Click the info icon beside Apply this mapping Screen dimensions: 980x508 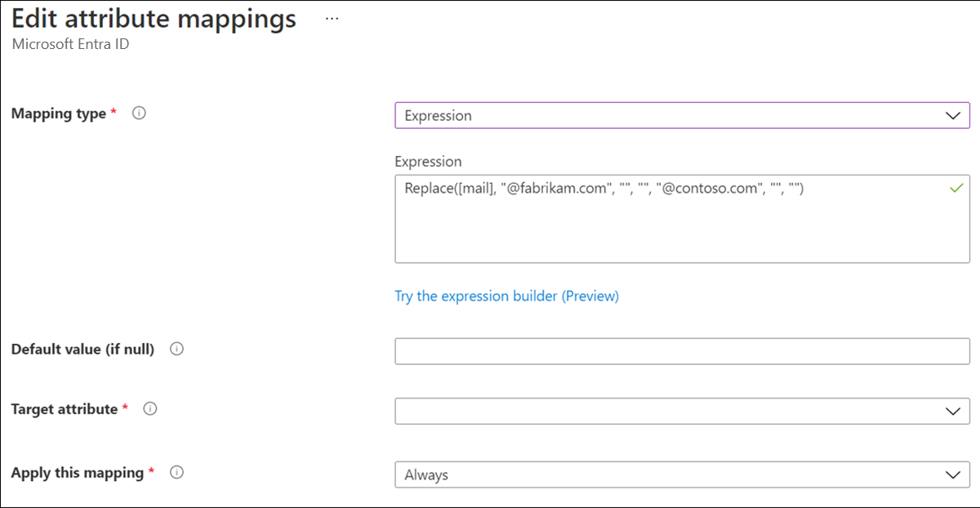[176, 473]
